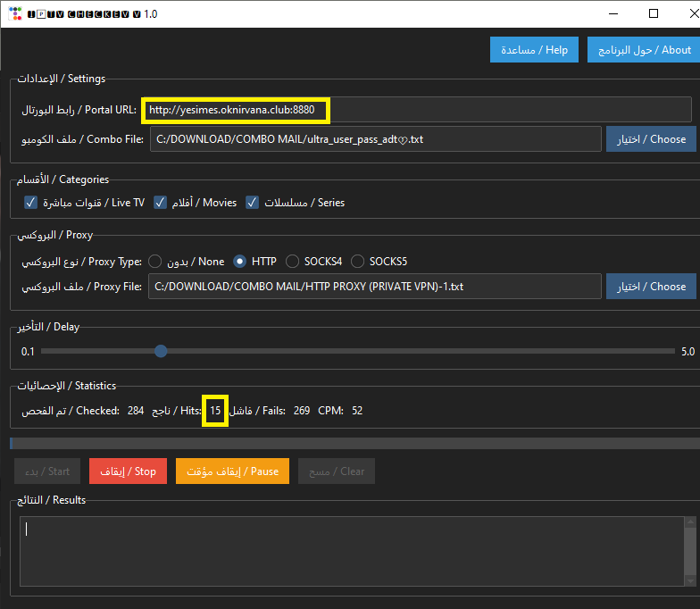Click the Delay minimum label 0.1
700x609 pixels.
(28, 352)
